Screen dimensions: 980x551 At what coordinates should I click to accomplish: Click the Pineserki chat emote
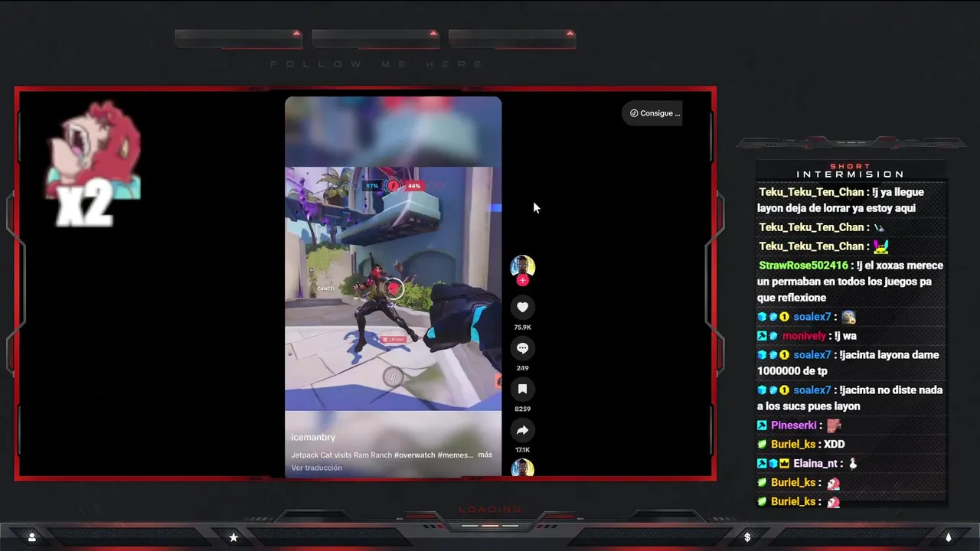coord(834,425)
